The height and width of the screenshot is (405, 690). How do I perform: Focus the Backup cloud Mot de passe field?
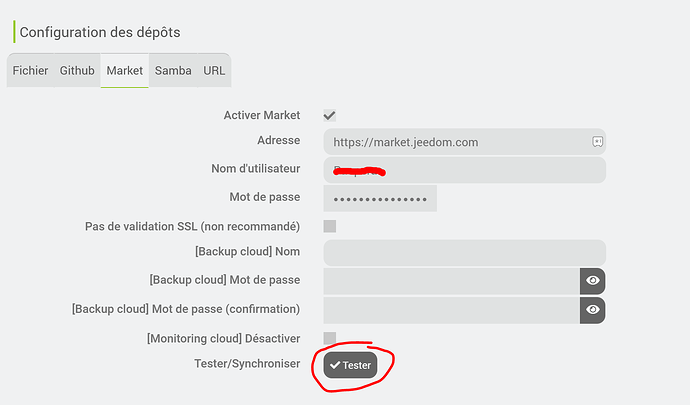(x=451, y=281)
